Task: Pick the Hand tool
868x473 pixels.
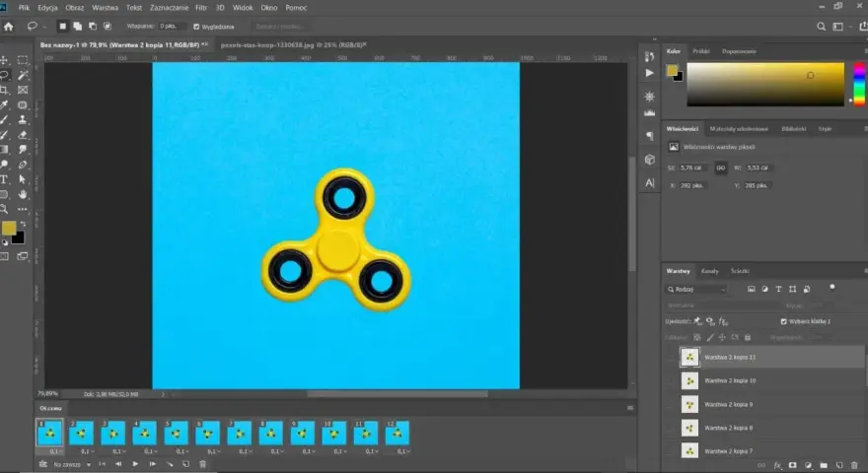Action: [x=23, y=194]
